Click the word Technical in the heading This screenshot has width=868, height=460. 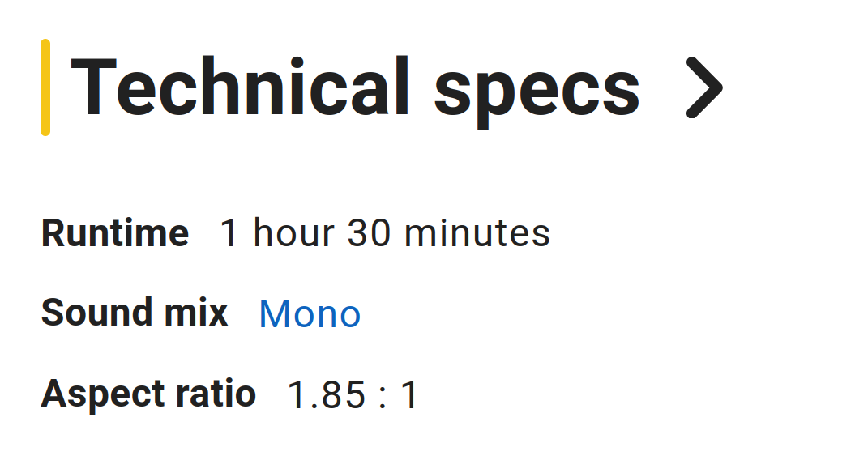coord(240,86)
